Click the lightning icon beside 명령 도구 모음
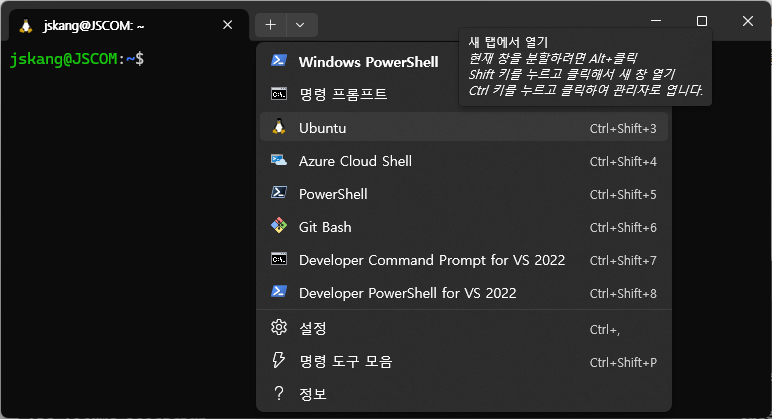This screenshot has height=419, width=772. (x=279, y=360)
